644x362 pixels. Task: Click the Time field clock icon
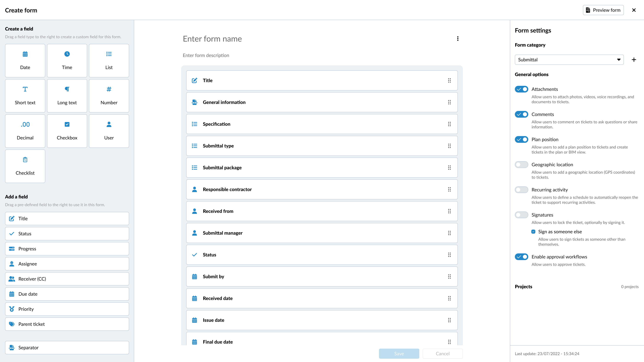click(x=67, y=54)
